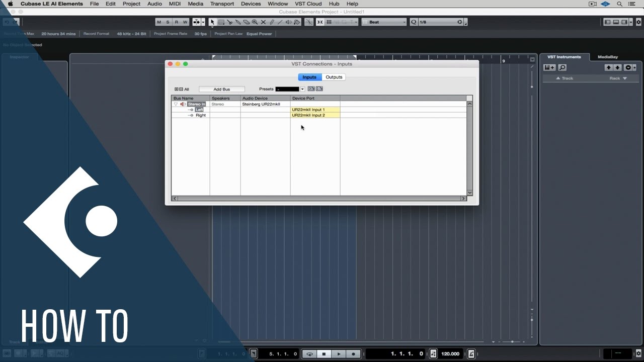Click the Stop button in transport bar
The height and width of the screenshot is (362, 644).
[324, 354]
